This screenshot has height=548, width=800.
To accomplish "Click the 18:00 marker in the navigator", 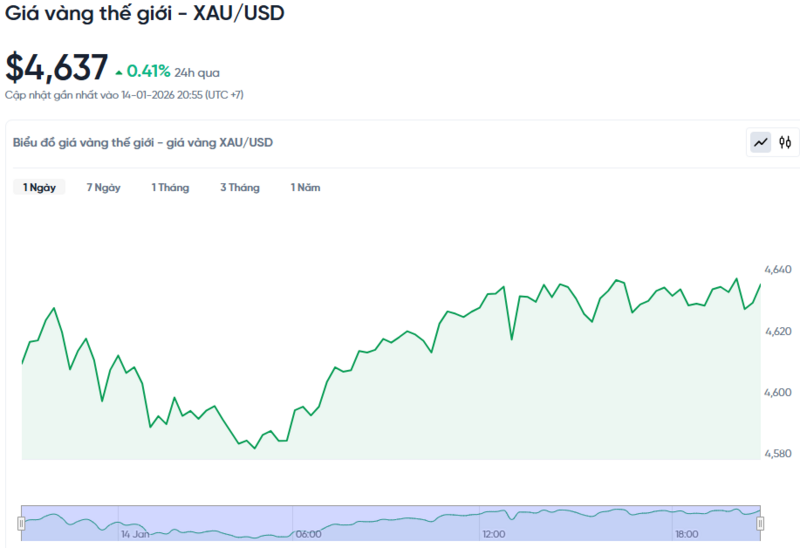I will tap(686, 534).
